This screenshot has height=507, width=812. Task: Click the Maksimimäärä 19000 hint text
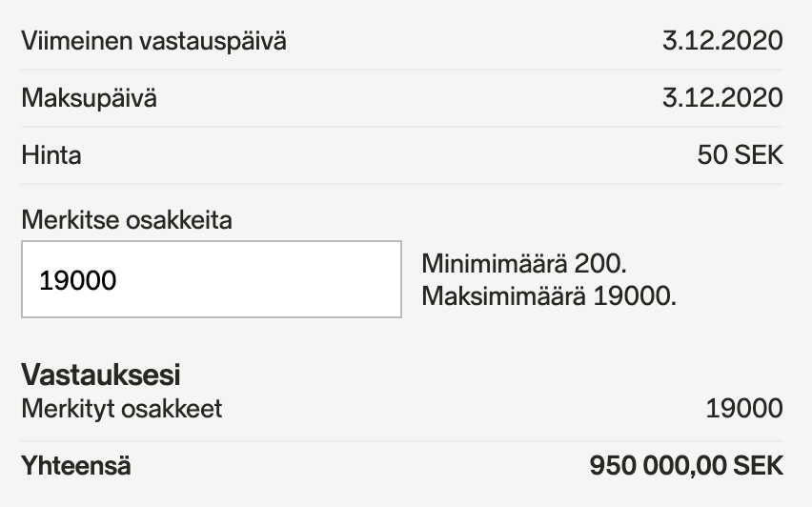(x=549, y=295)
